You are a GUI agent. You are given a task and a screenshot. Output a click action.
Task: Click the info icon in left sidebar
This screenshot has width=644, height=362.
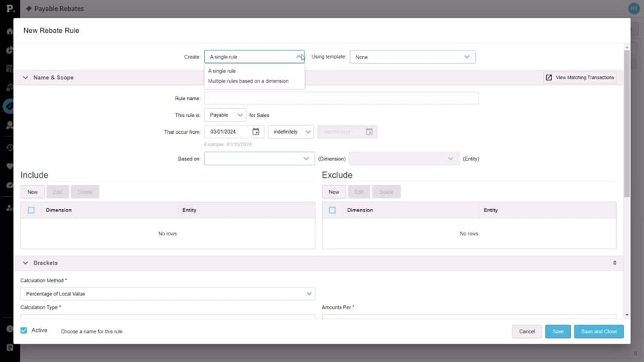[x=10, y=329]
